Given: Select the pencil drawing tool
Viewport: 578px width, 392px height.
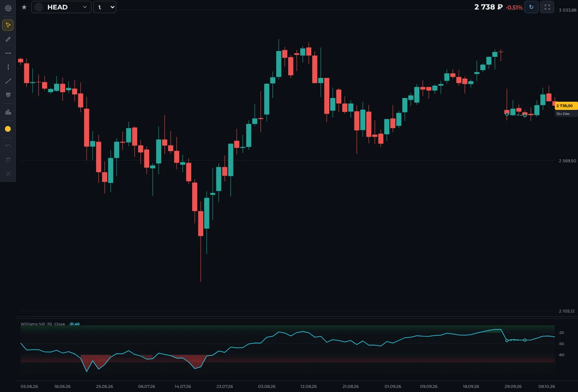Looking at the screenshot, I should click(8, 40).
